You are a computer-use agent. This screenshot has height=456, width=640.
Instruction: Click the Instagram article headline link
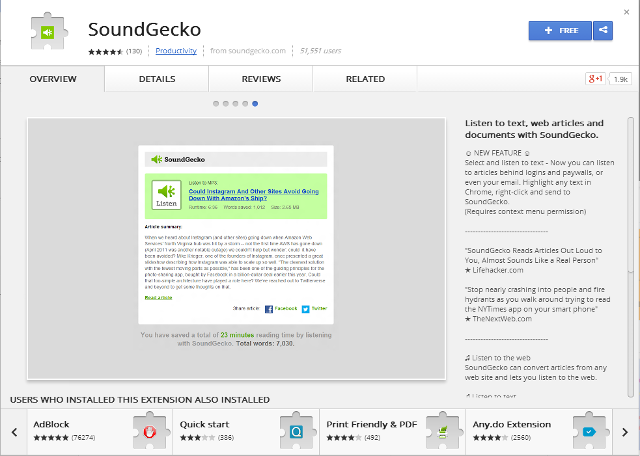(253, 195)
